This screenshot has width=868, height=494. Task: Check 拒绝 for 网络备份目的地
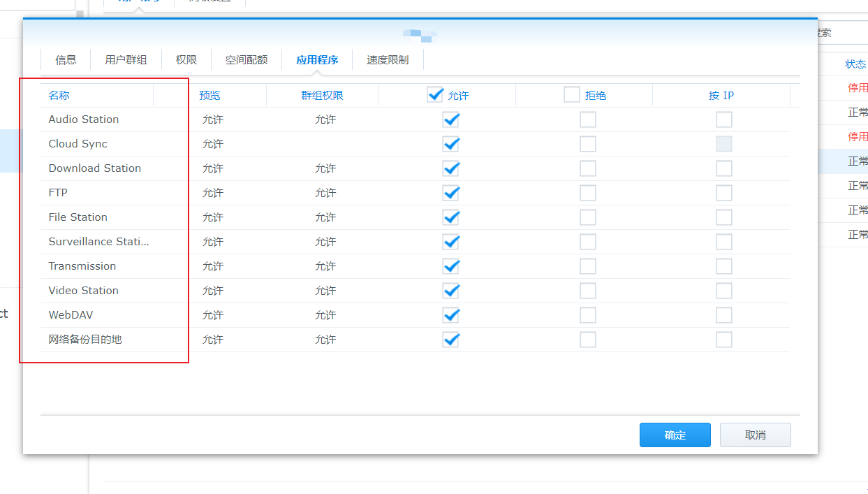pyautogui.click(x=588, y=340)
